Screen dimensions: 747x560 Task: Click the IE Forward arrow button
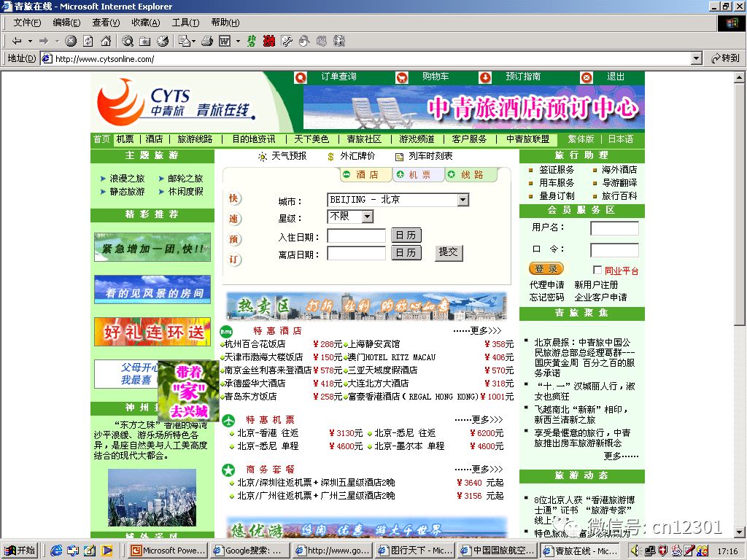(x=44, y=42)
